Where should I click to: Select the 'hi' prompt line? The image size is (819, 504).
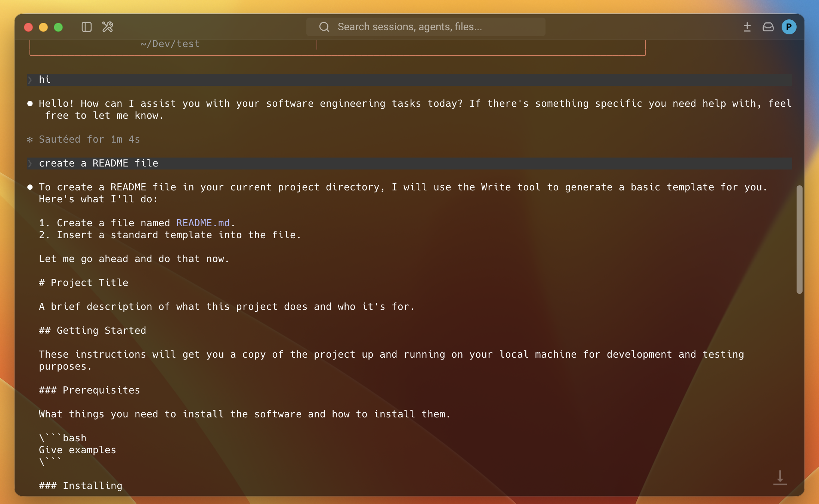pos(409,80)
